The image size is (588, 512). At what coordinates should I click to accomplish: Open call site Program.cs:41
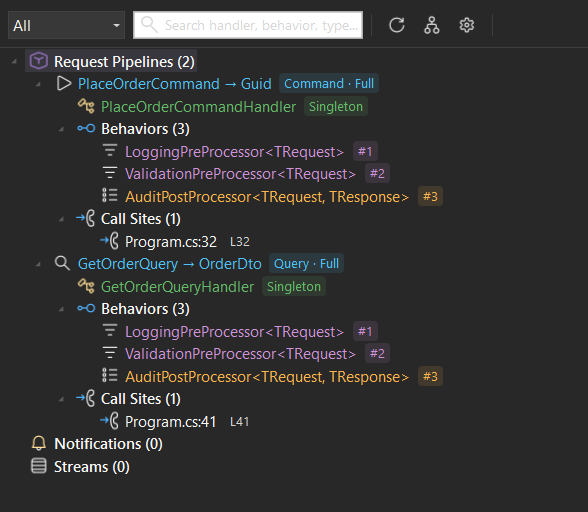[171, 422]
